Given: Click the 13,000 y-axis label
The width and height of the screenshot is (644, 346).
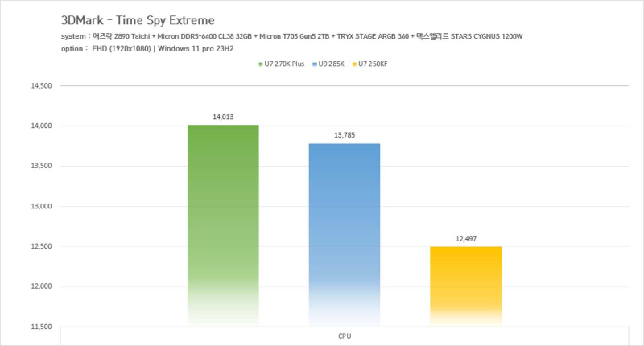Looking at the screenshot, I should [x=40, y=206].
